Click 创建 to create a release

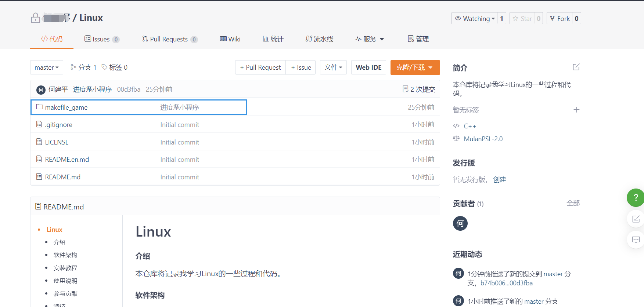[500, 179]
